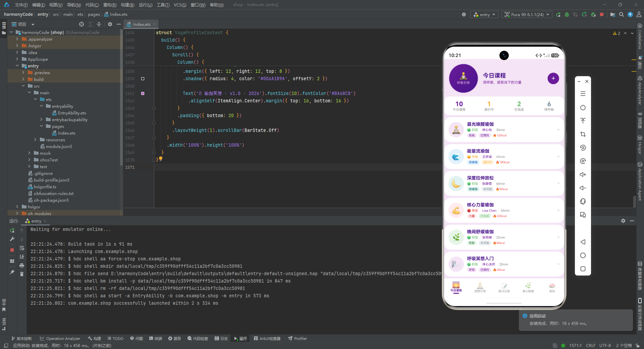Toggle the gutter marker on line 1559
Screen dimensions: 644x349
click(x=143, y=79)
